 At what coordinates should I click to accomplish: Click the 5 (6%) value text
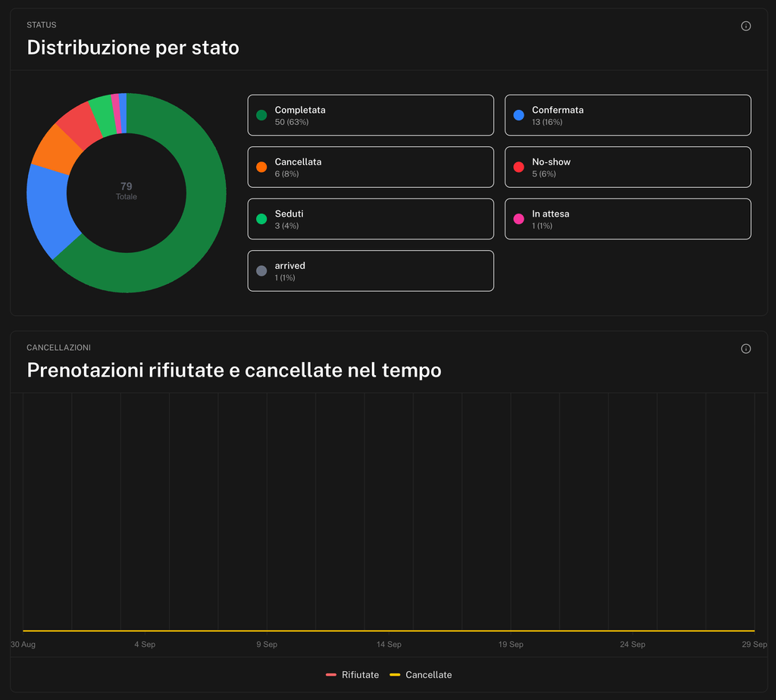(544, 174)
